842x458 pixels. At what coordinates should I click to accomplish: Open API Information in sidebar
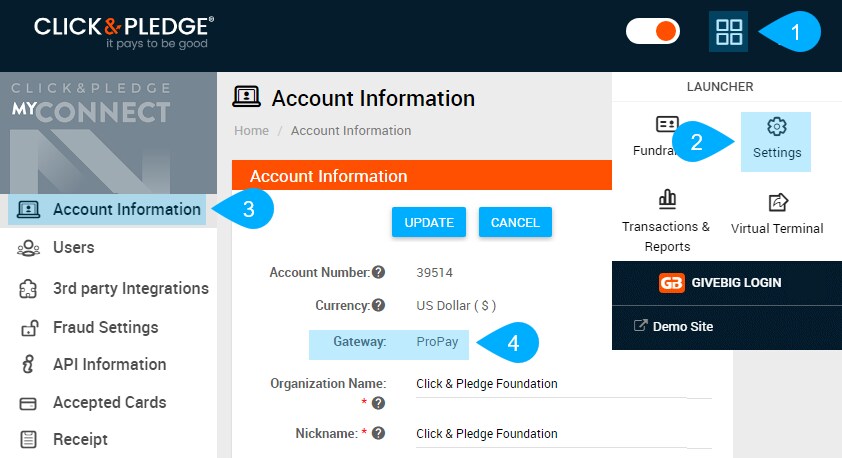click(x=110, y=365)
